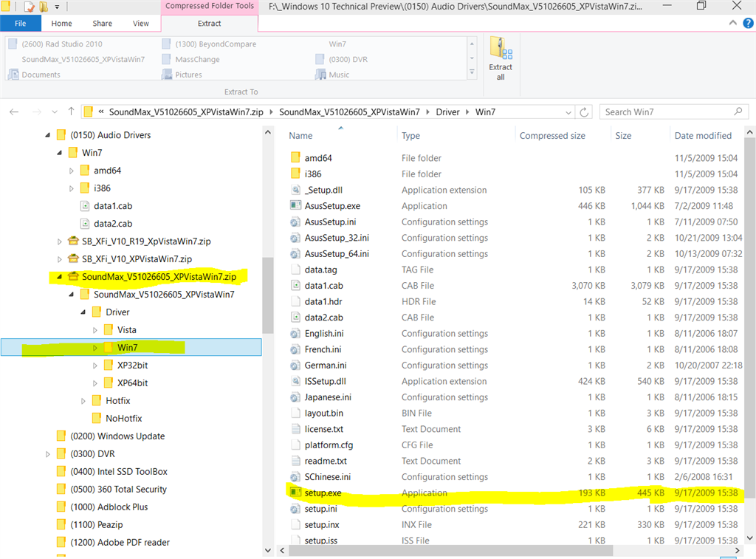Expand the i386 folder in tree
Viewport: 756px width, 559px height.
coord(72,188)
